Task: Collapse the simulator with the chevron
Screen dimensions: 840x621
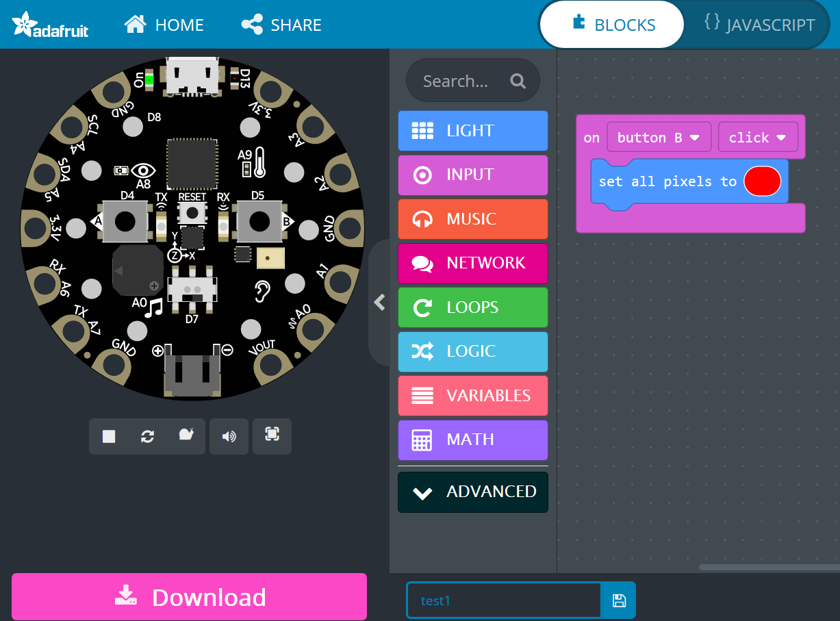Action: pyautogui.click(x=379, y=303)
